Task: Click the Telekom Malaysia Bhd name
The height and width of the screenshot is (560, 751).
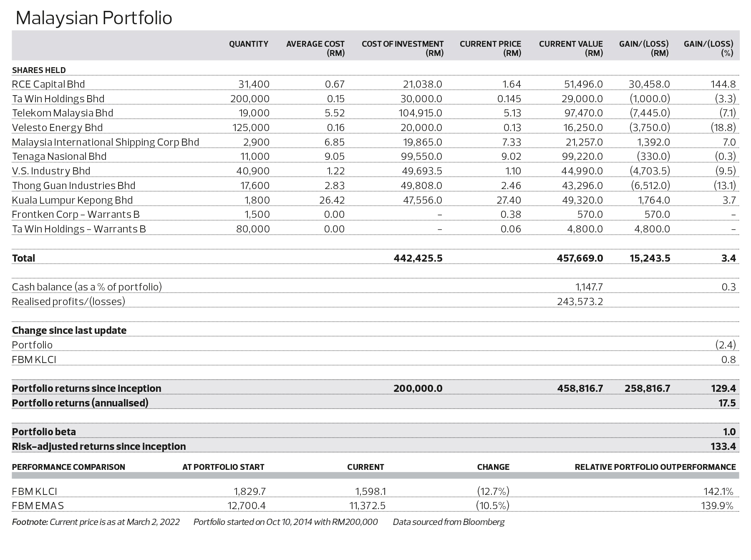Action: point(63,113)
